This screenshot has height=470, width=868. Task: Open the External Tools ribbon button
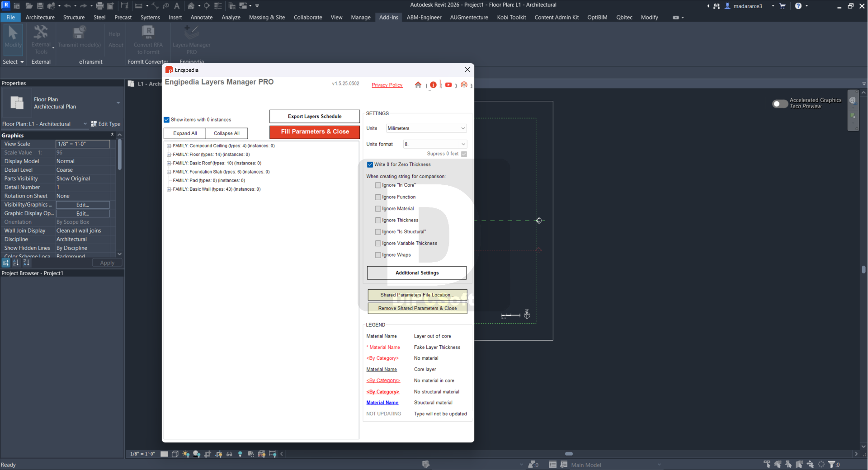41,39
